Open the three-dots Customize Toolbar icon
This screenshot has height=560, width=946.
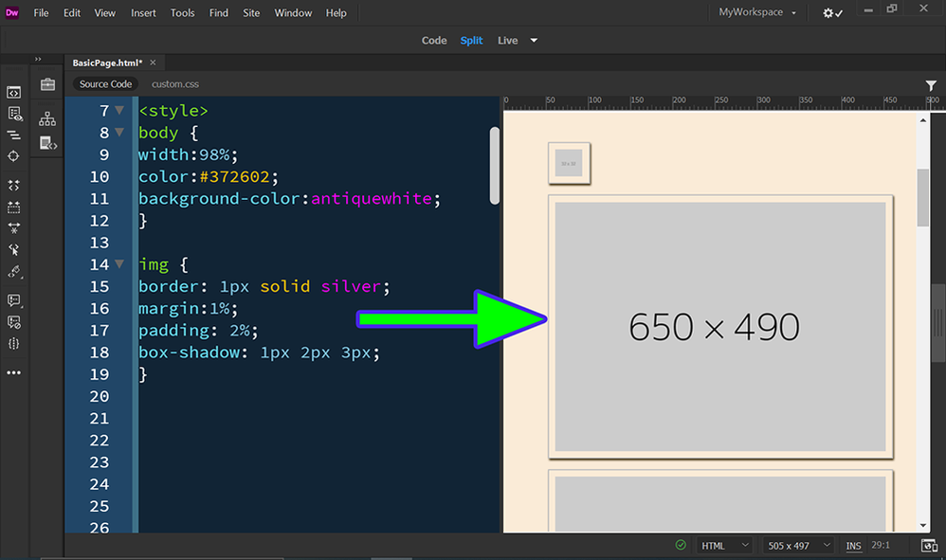14,372
